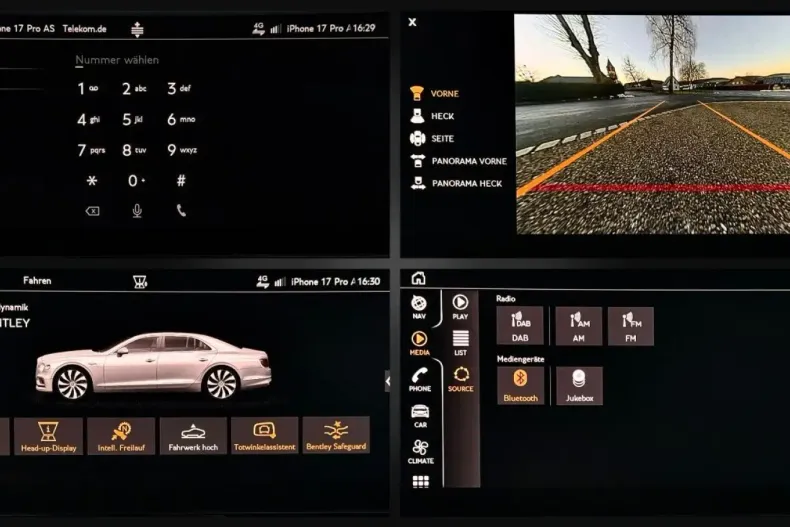Open the home screen icon
Image resolution: width=790 pixels, height=527 pixels.
click(x=418, y=278)
